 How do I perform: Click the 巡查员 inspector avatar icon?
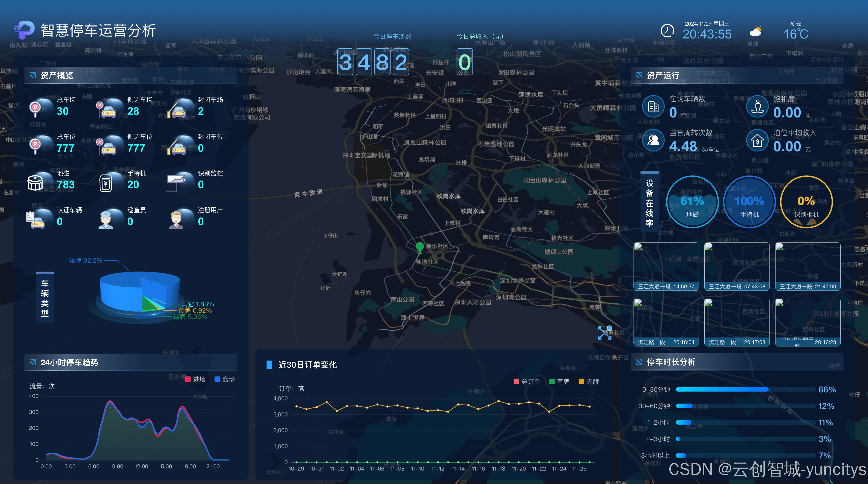(106, 220)
